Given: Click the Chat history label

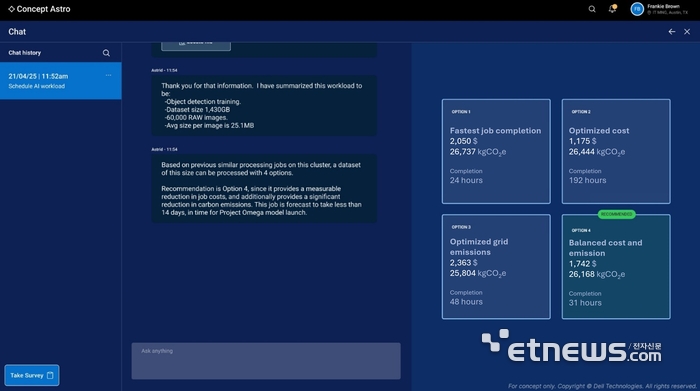Looking at the screenshot, I should click(25, 53).
